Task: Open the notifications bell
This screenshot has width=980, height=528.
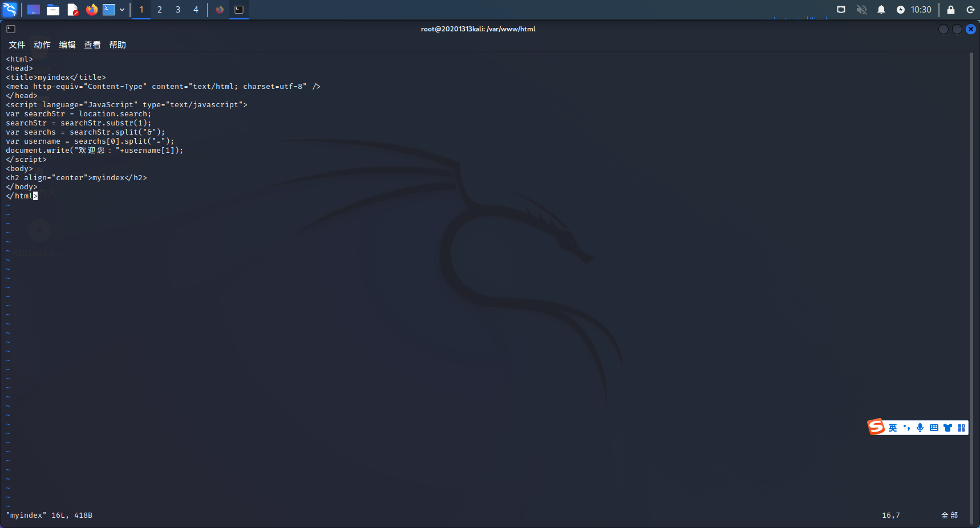Action: 881,10
